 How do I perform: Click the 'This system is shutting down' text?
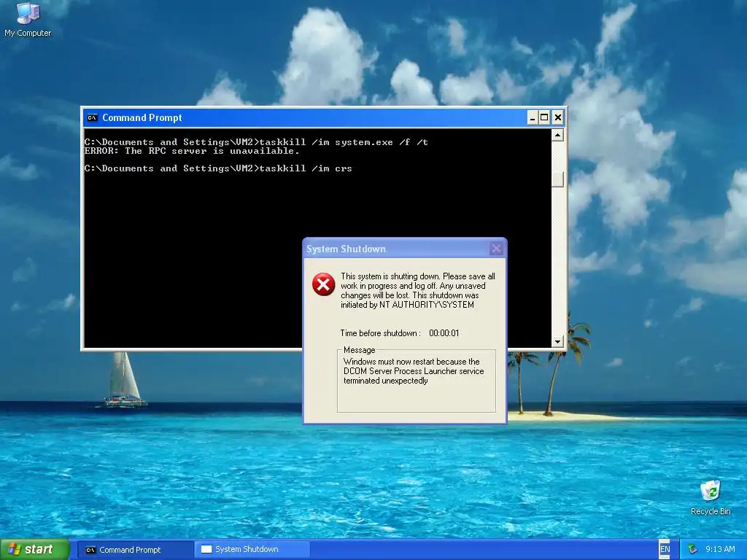click(418, 290)
